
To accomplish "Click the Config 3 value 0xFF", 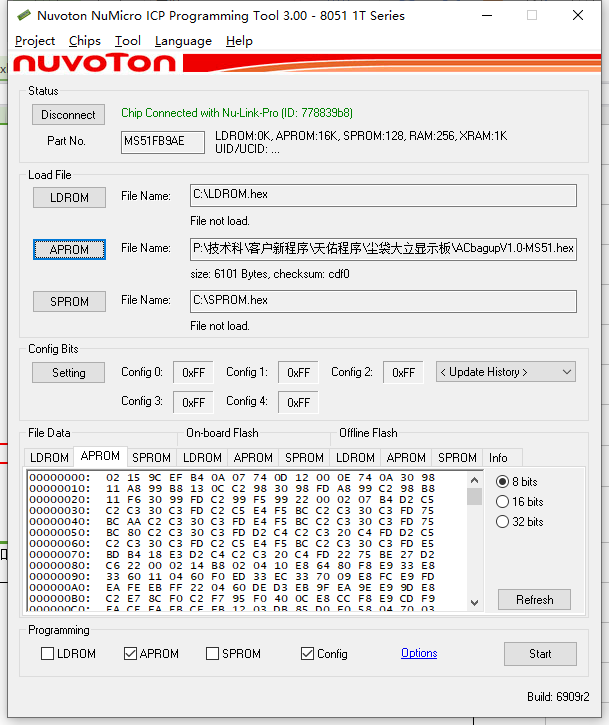I will (x=193, y=402).
